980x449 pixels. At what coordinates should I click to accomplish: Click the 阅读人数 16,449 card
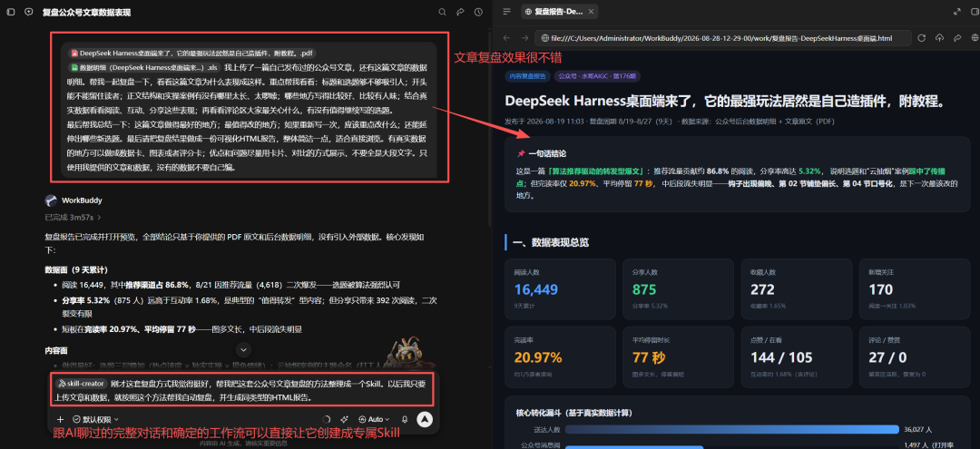point(560,289)
